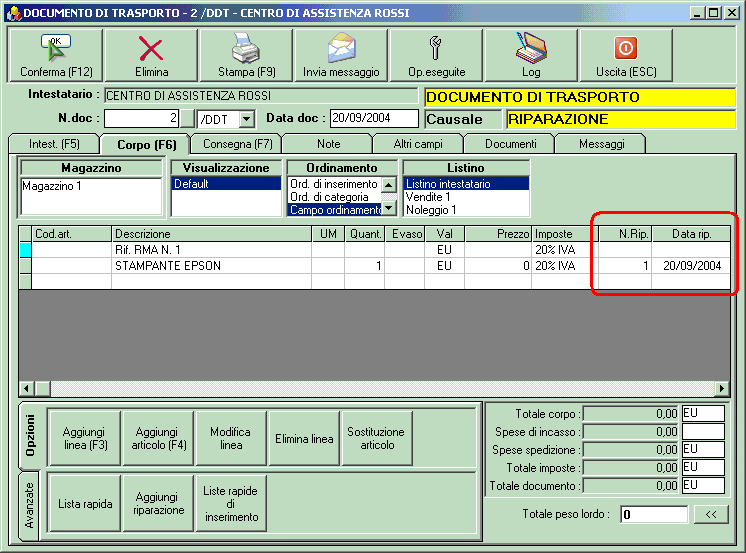Click the << collapse button
746x553 pixels.
pos(711,514)
